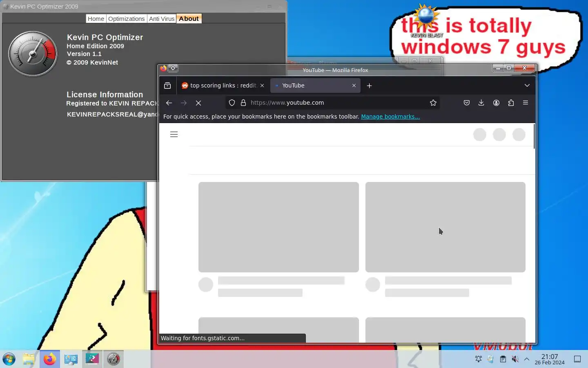Switch to Firefox from the taskbar
The height and width of the screenshot is (368, 588).
pyautogui.click(x=50, y=359)
